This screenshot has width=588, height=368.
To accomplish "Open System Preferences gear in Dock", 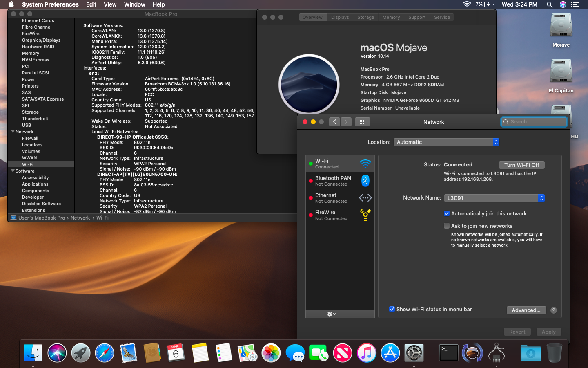I will [414, 353].
